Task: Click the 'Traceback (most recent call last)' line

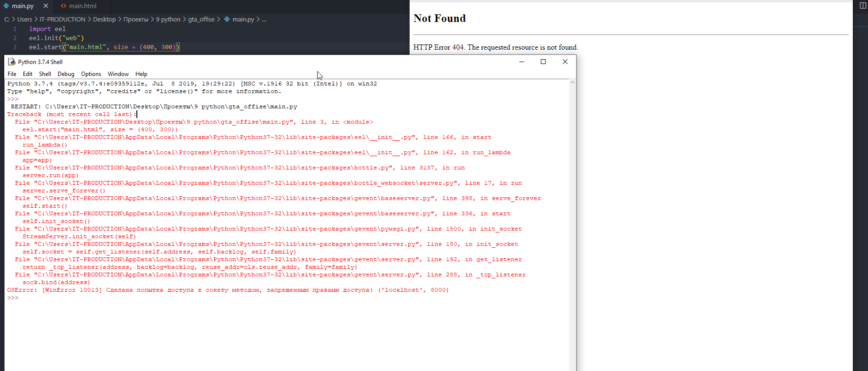Action: point(72,114)
